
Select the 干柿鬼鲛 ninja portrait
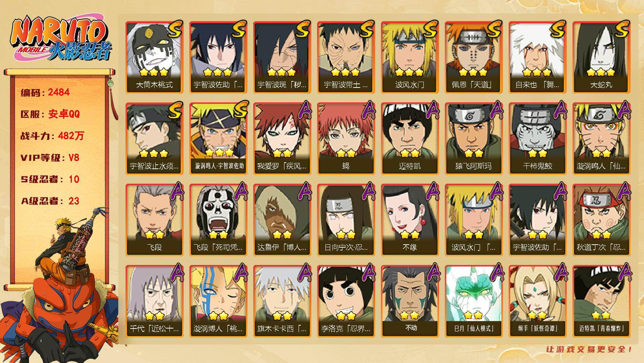pos(537,139)
